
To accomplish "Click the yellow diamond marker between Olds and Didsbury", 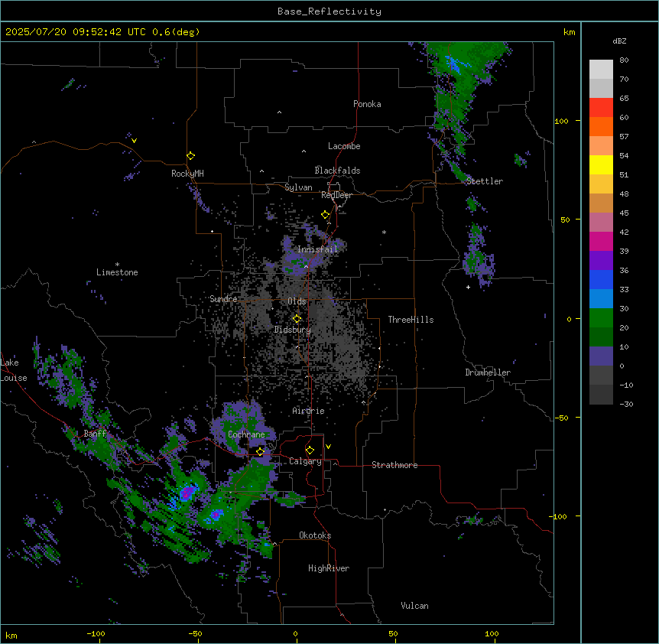I will coord(297,319).
